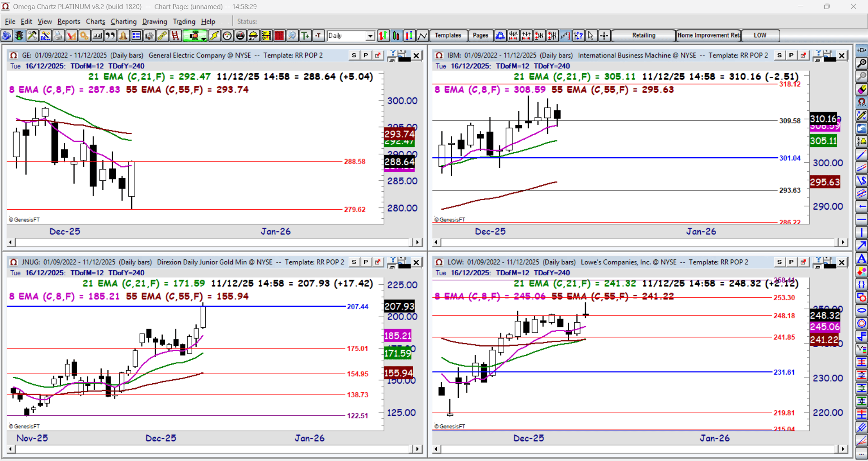Select the horizontal line drawing tool
This screenshot has width=868, height=461.
(862, 220)
